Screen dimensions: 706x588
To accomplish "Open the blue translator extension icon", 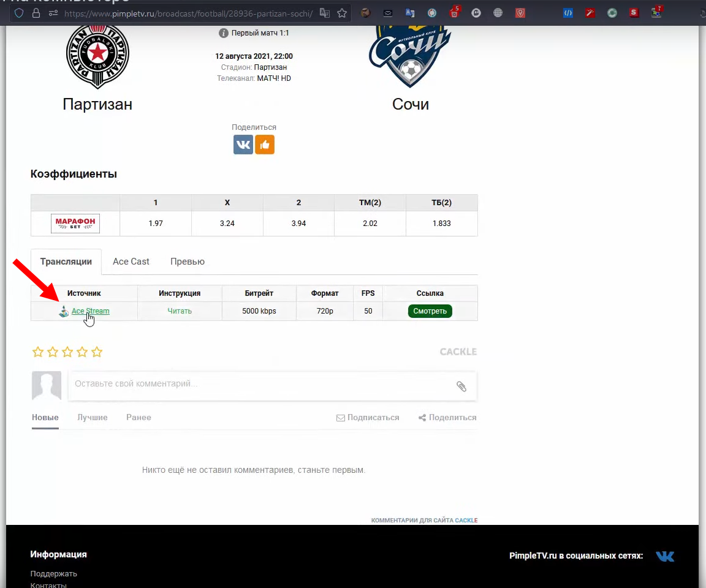I will click(x=410, y=13).
